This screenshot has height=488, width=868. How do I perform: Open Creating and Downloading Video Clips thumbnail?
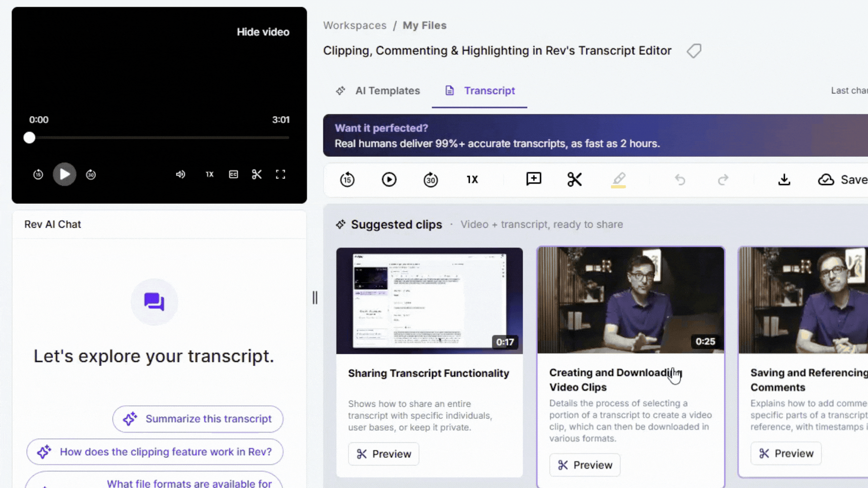pos(631,300)
